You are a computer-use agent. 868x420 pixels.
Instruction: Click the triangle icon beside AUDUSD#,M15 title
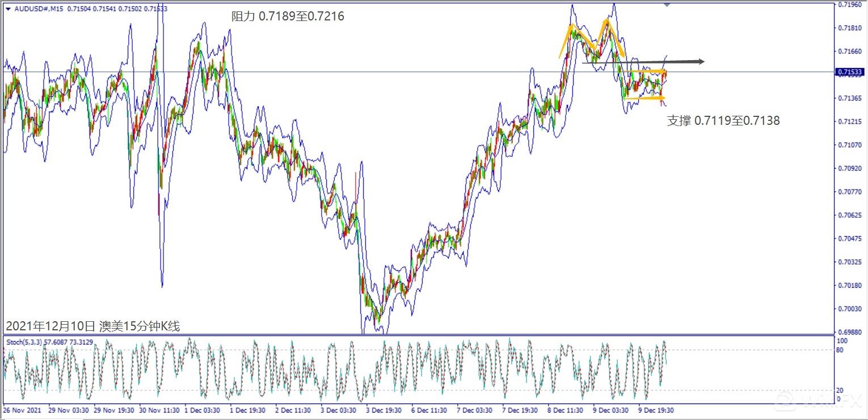coord(7,9)
